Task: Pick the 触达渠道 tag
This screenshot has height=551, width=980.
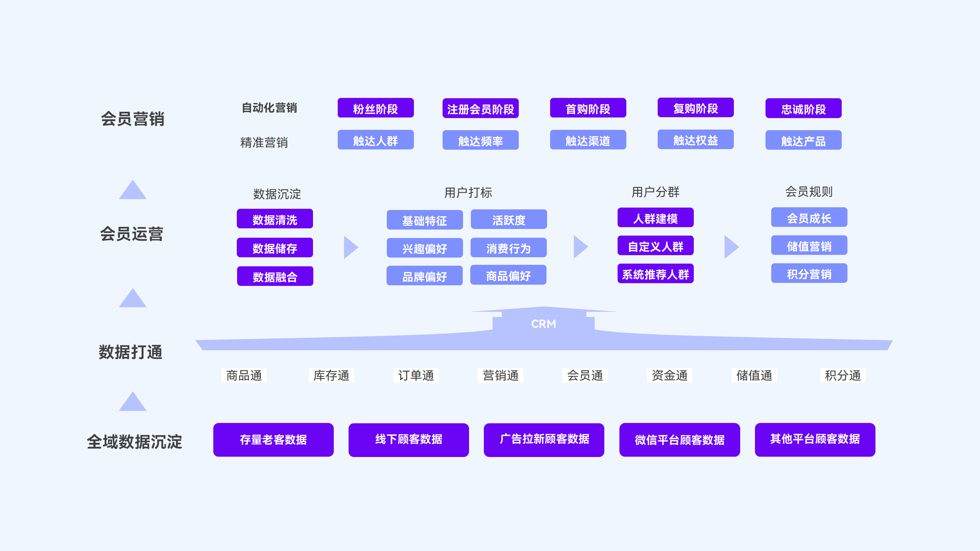Action: [588, 140]
